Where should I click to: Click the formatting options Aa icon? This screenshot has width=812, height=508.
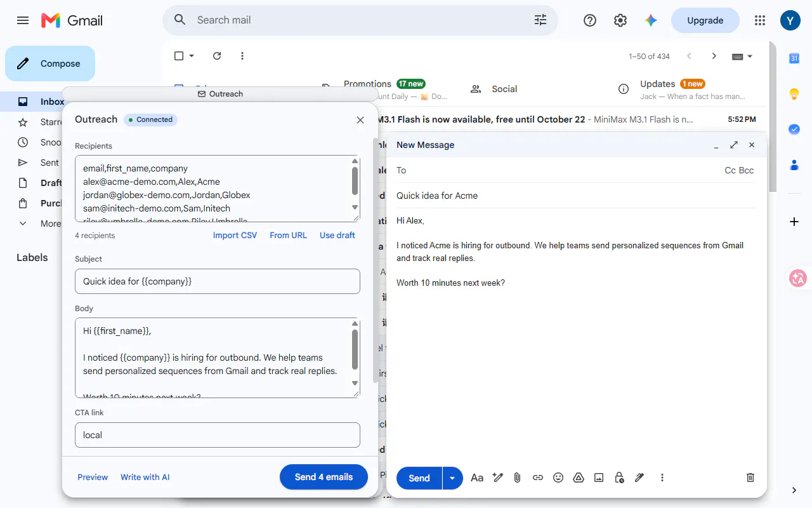point(477,478)
